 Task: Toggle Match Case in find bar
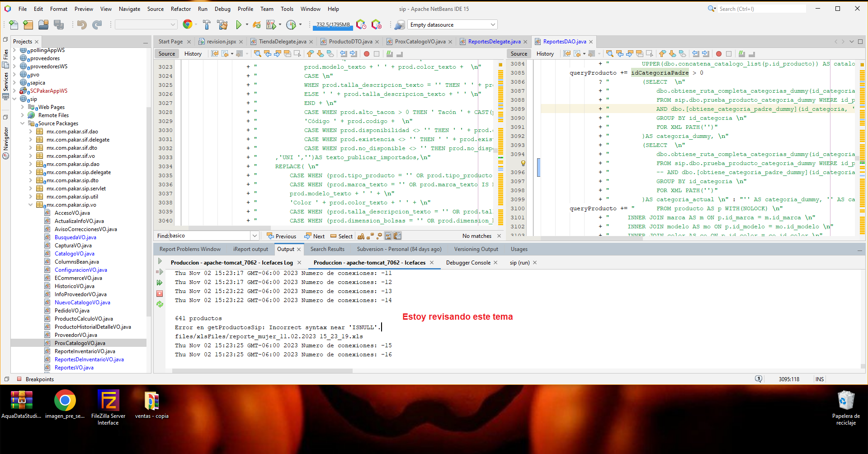[x=361, y=236]
